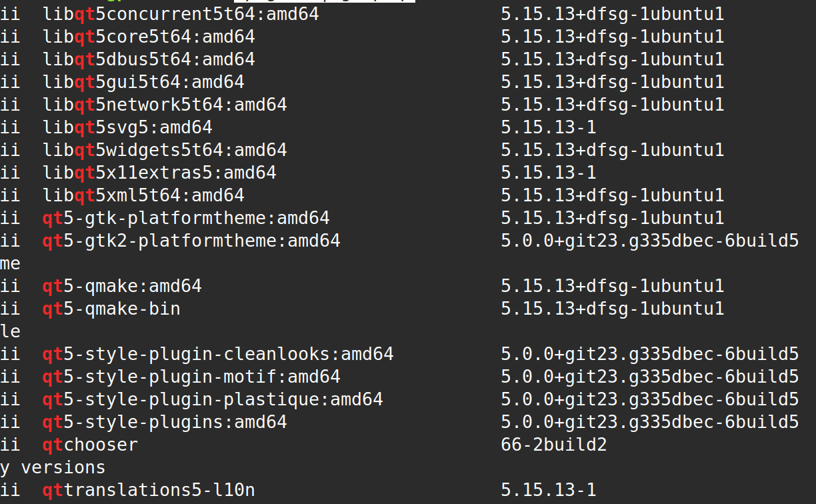
Task: Click libqt5gui5t64:amd64 package line
Action: (143, 82)
